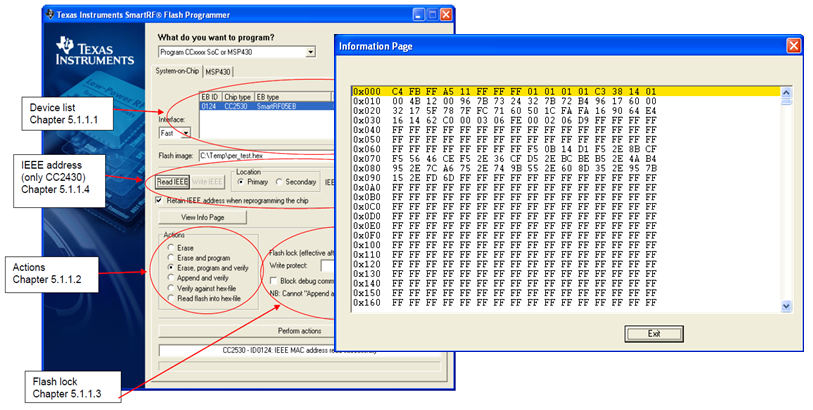
Task: Select the Erase action radio button
Action: point(171,248)
